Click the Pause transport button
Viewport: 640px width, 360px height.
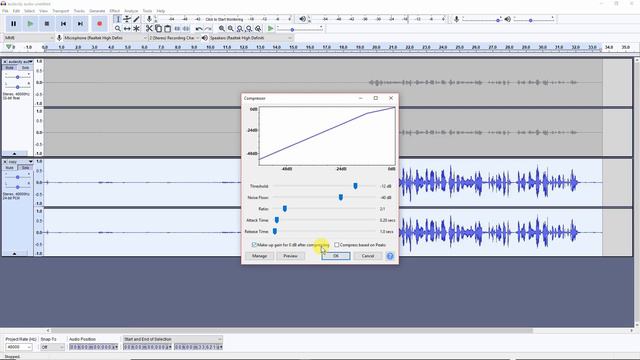[x=13, y=24]
